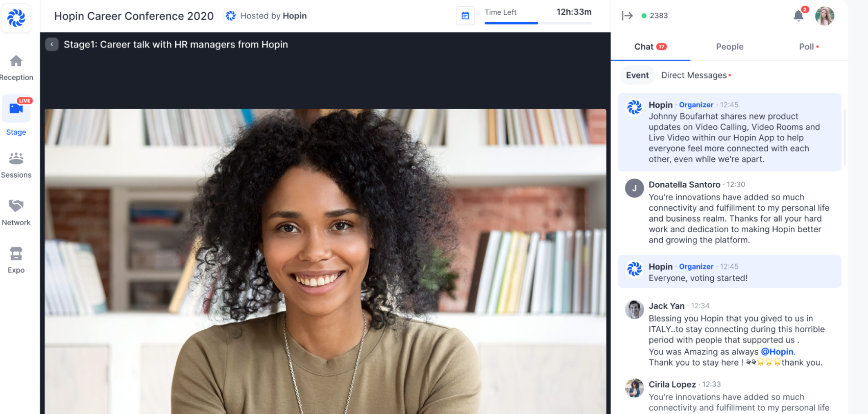This screenshot has height=414, width=868.
Task: Click the Hopin logo in the sidebar
Action: (x=16, y=18)
